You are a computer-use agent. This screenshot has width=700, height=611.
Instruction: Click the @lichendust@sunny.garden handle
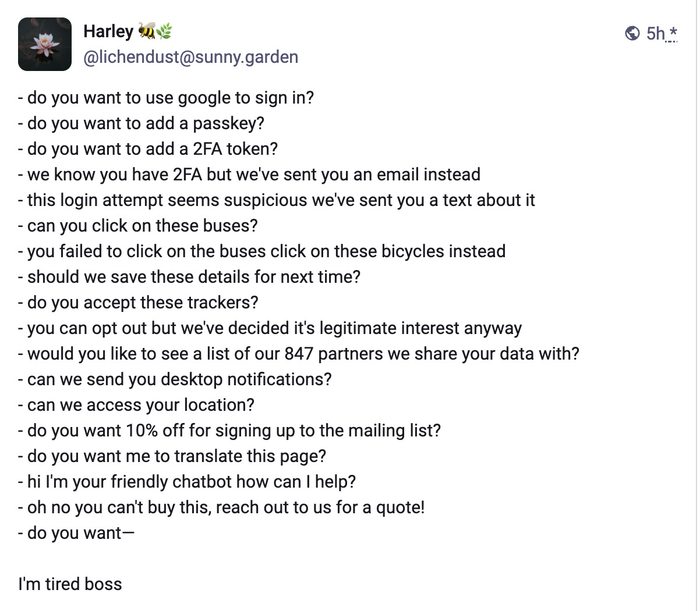(x=190, y=57)
